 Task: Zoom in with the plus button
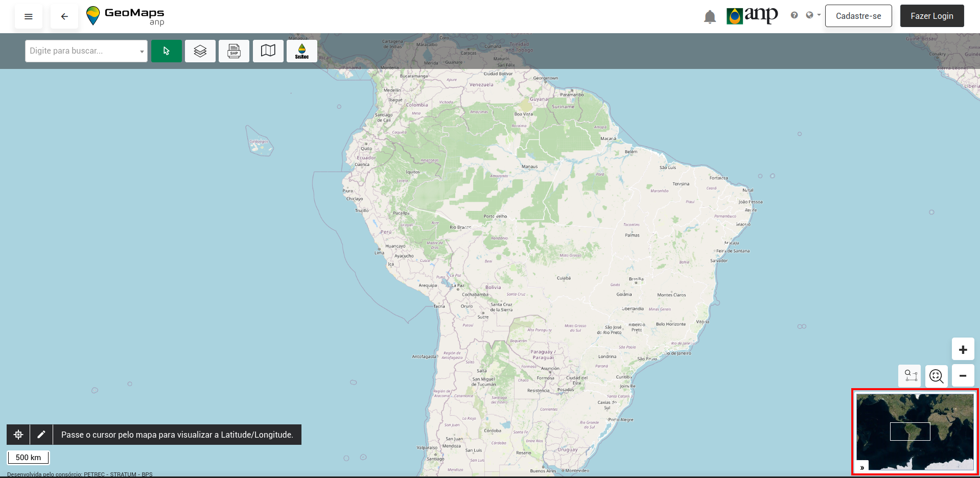[963, 350]
